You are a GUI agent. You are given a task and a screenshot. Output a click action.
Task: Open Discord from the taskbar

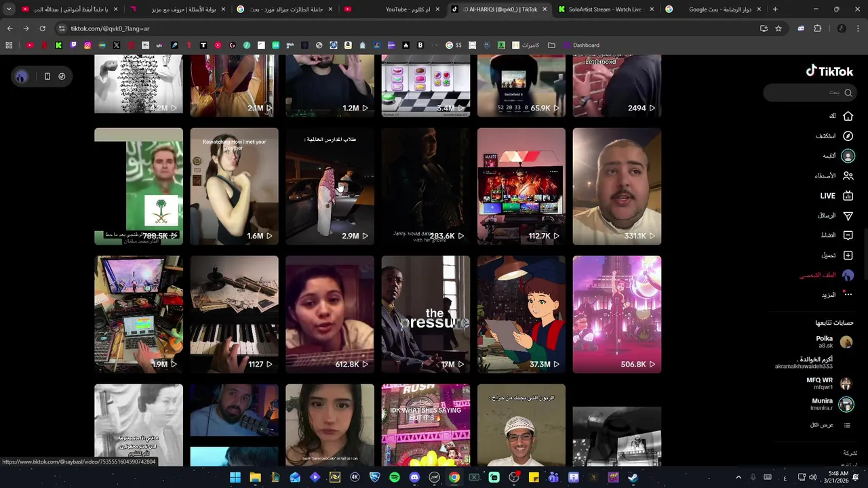tap(414, 477)
